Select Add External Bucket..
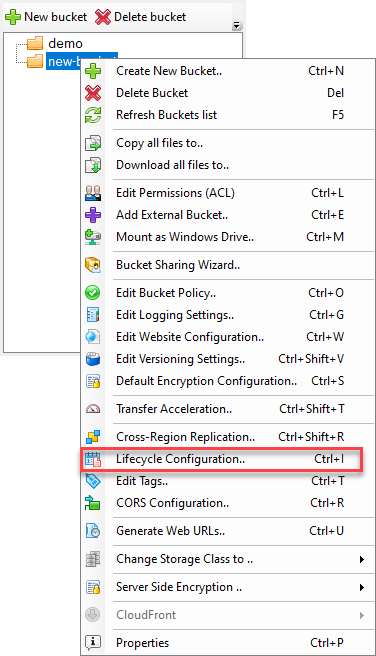 coord(228,215)
